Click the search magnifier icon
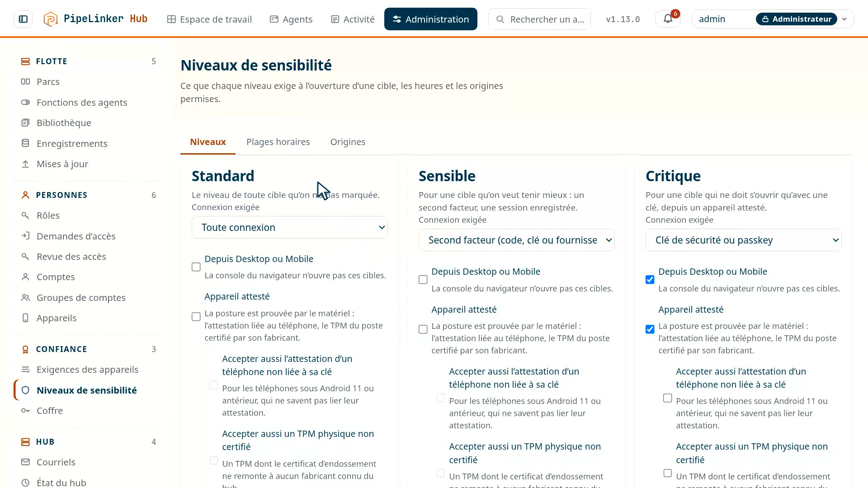The width and height of the screenshot is (868, 488). point(500,19)
